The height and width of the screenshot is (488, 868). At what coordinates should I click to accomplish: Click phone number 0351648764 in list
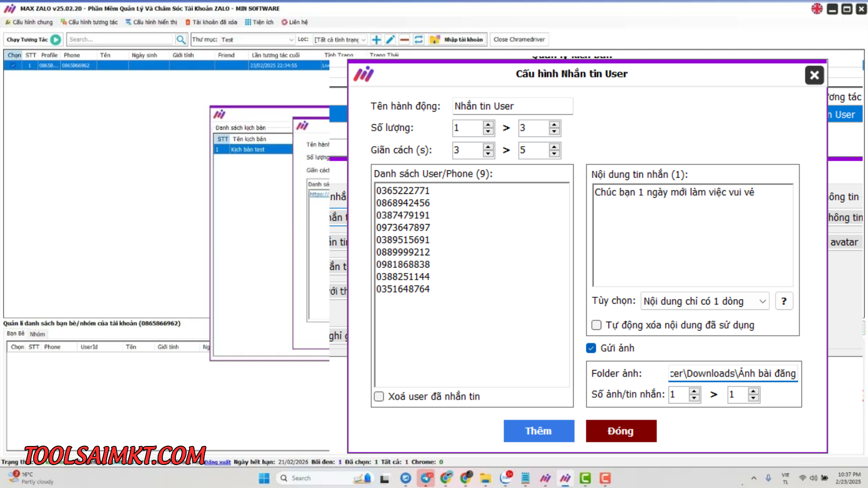click(403, 289)
